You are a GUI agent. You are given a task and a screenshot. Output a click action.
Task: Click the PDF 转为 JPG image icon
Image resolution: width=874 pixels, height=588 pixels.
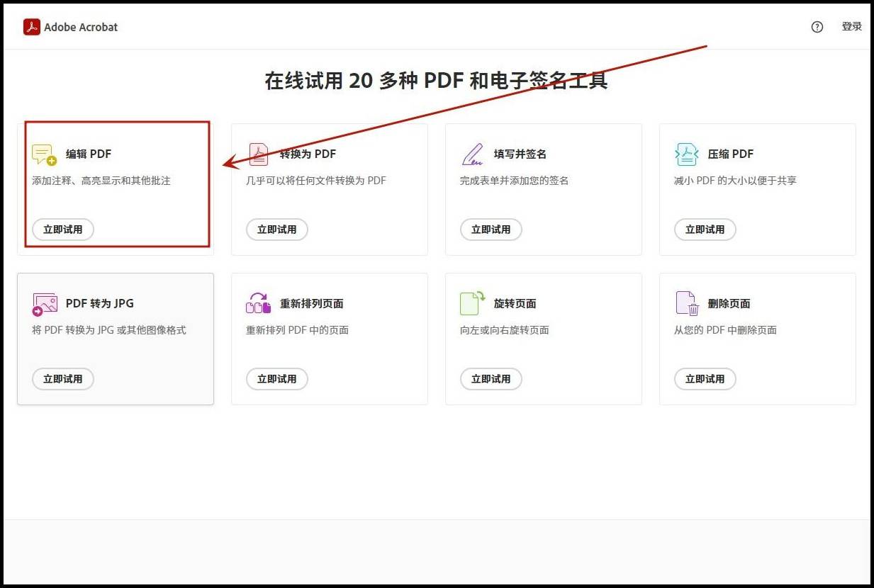pos(45,304)
